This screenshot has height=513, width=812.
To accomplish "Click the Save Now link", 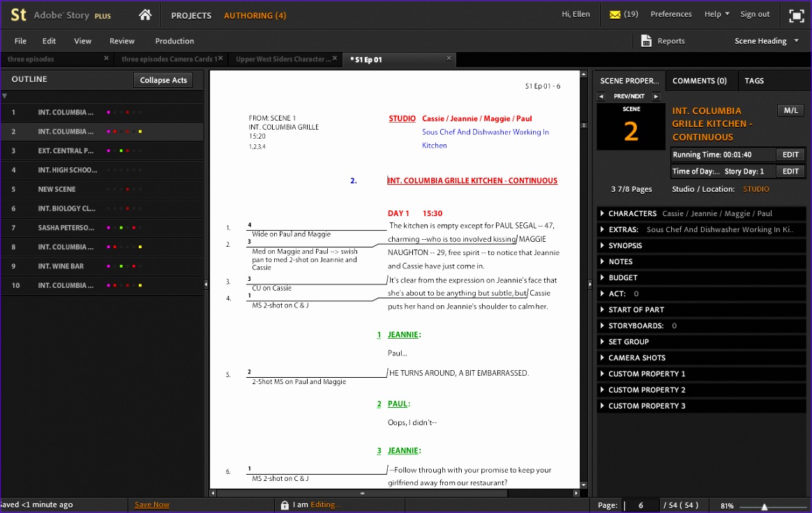I will (x=151, y=504).
